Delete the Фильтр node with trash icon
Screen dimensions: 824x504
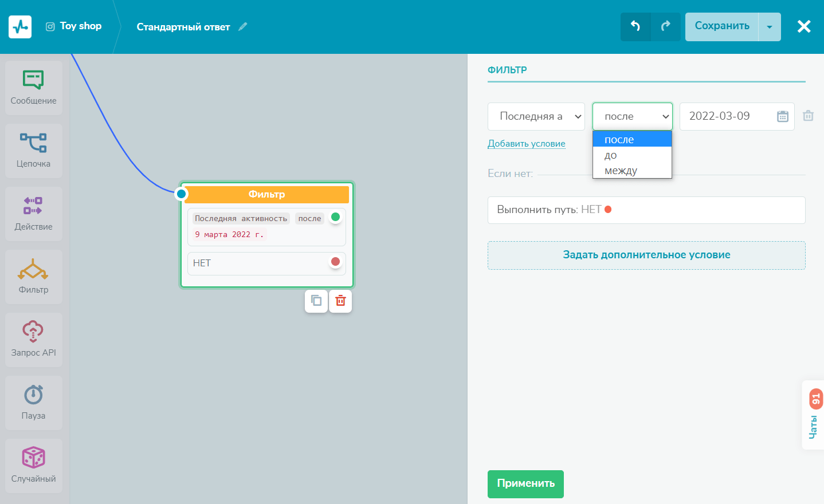coord(340,301)
